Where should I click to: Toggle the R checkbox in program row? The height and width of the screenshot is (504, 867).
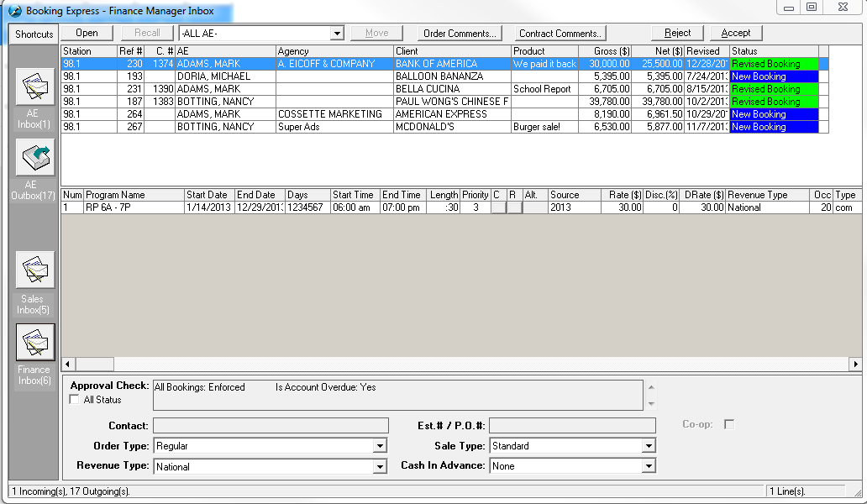click(x=513, y=207)
